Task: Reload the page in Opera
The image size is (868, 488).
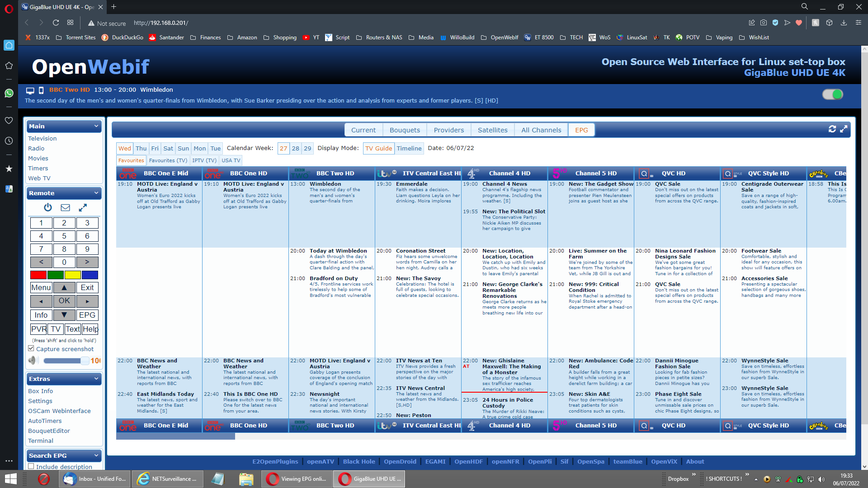Action: point(56,23)
